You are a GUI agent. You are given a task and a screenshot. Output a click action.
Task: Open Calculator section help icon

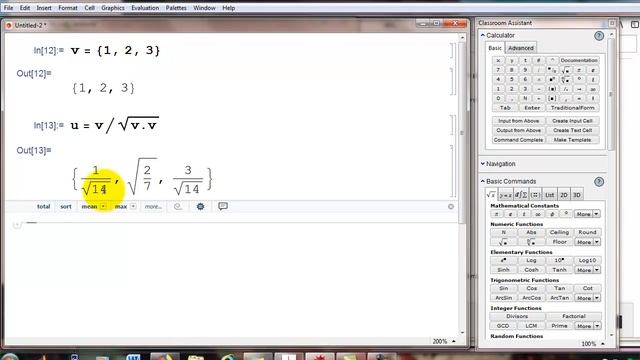coord(599,36)
